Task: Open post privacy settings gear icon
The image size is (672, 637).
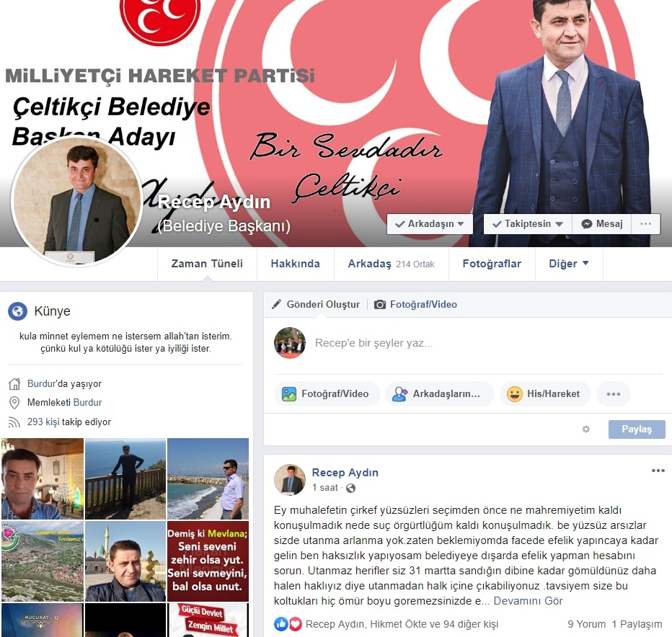Action: 586,429
